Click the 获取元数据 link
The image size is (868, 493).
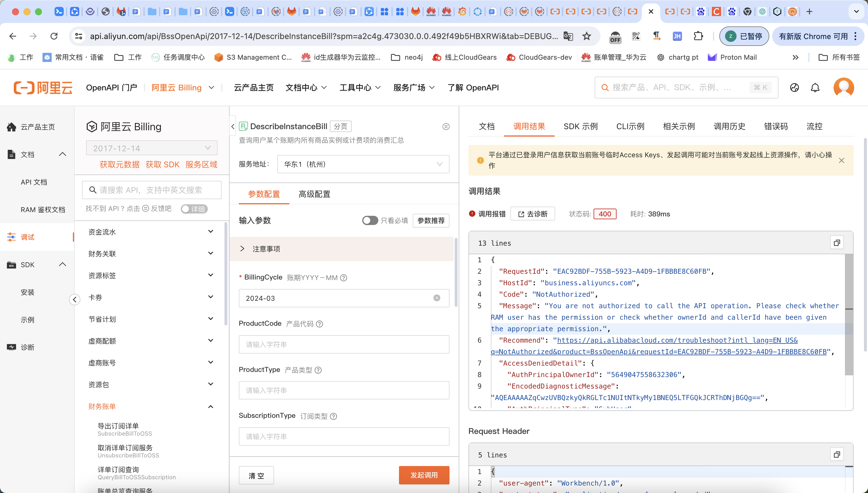(119, 164)
